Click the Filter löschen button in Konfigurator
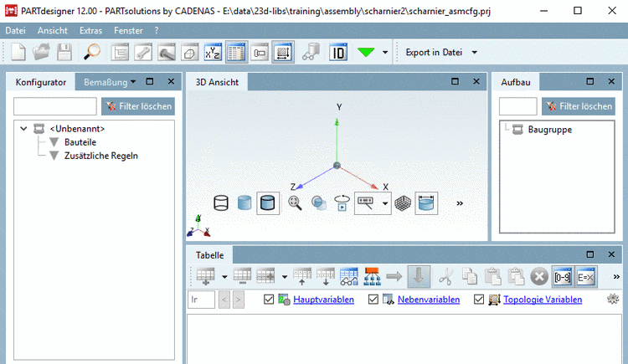The image size is (628, 364). 138,106
